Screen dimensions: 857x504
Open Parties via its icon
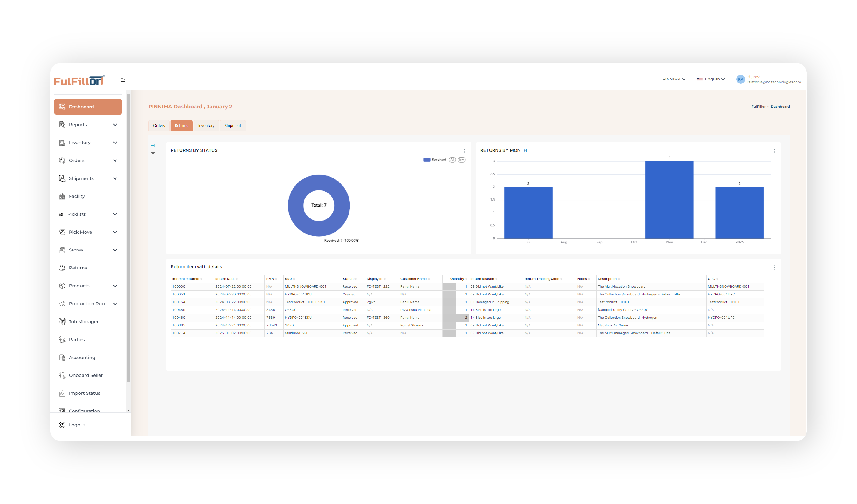tap(62, 340)
